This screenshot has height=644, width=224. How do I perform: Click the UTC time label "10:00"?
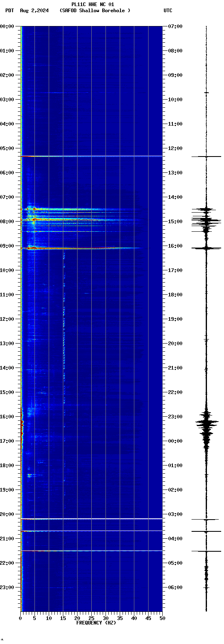(x=175, y=100)
